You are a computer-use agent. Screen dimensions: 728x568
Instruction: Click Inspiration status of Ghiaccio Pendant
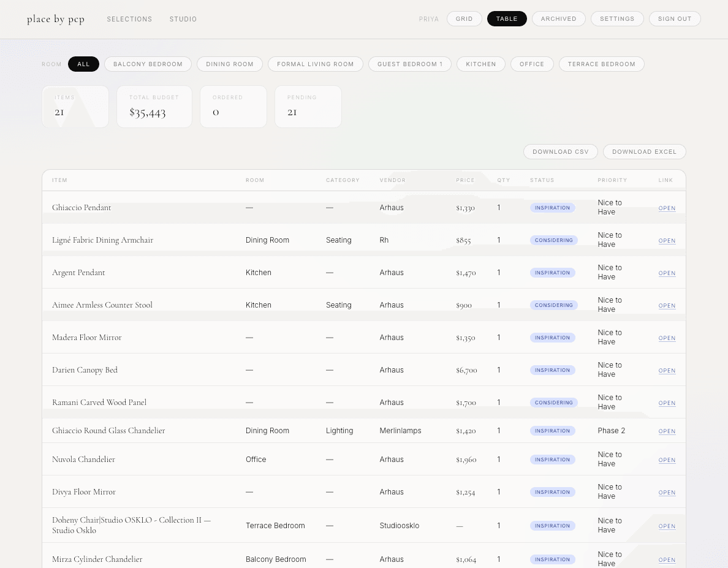553,208
